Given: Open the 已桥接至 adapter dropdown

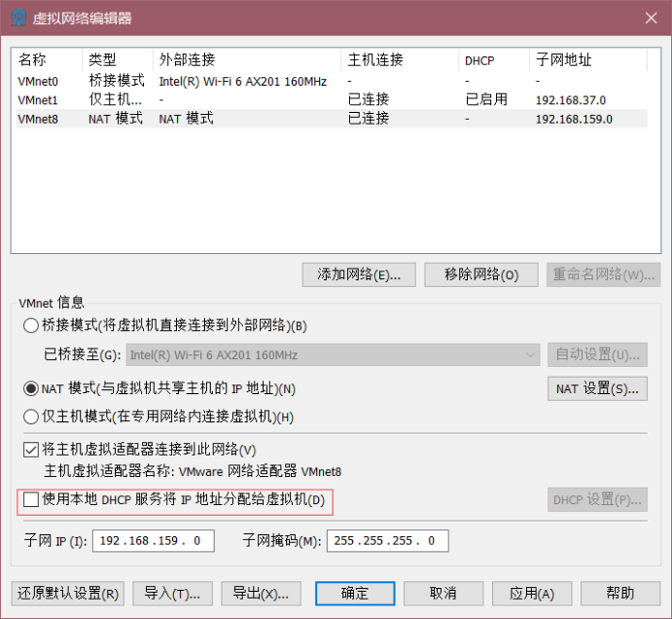Looking at the screenshot, I should point(333,355).
